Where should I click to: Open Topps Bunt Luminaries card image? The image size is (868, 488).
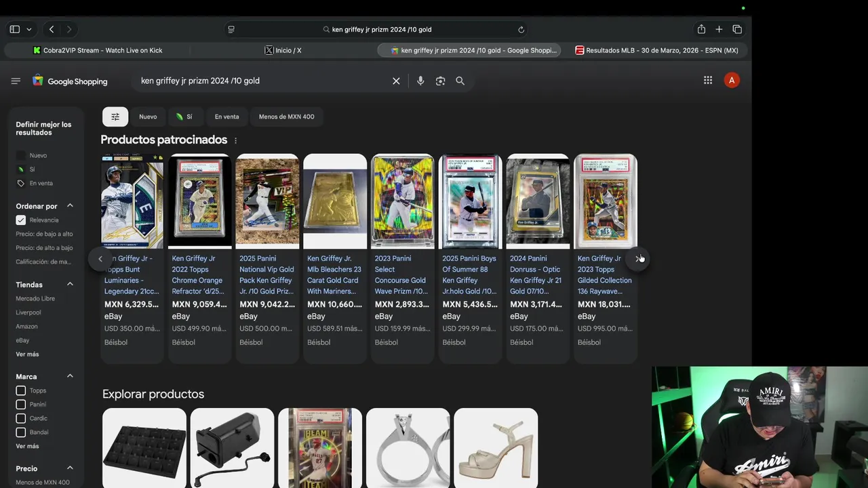(x=132, y=201)
